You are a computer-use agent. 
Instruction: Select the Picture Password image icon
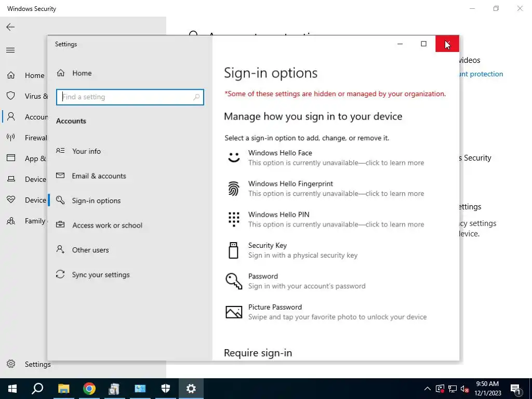234,312
